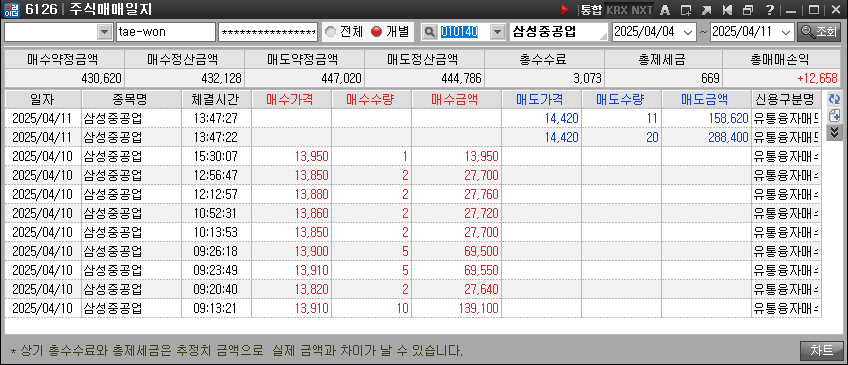Viewport: 848px width, 365px height.
Task: Click the 조회 search button
Action: (x=819, y=32)
